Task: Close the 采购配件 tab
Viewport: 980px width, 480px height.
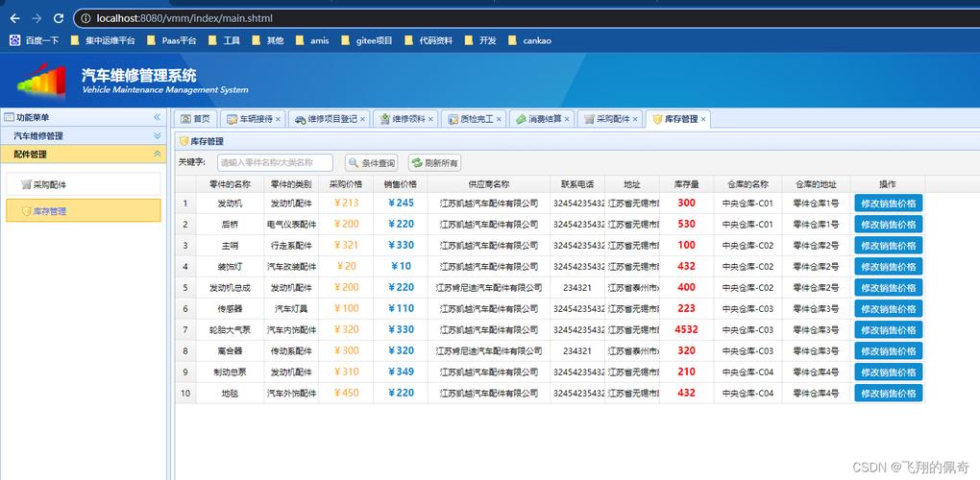Action: pyautogui.click(x=635, y=119)
